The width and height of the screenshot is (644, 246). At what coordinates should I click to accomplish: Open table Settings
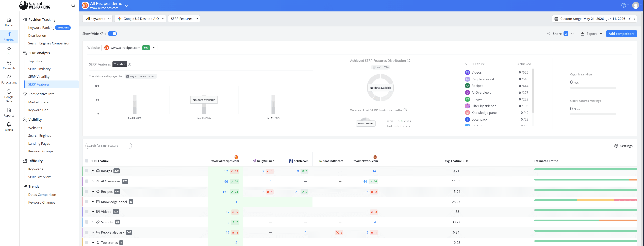(623, 146)
